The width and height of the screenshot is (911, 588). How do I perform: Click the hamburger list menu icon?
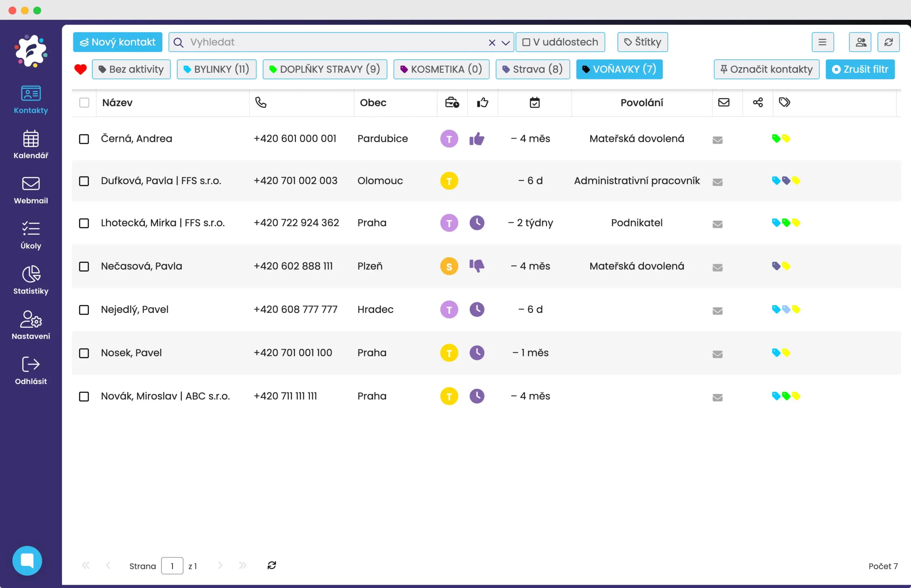coord(822,42)
